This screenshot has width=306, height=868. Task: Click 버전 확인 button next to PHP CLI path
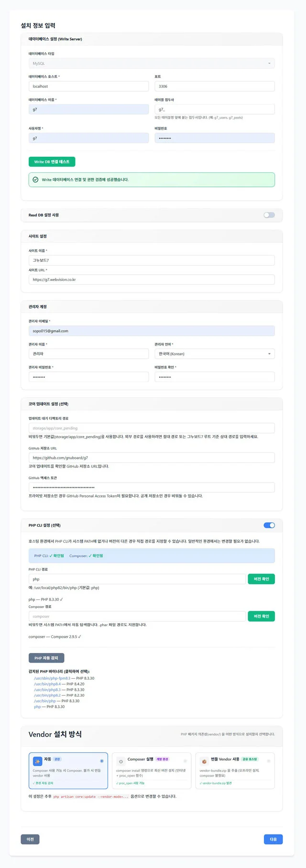[x=261, y=579]
